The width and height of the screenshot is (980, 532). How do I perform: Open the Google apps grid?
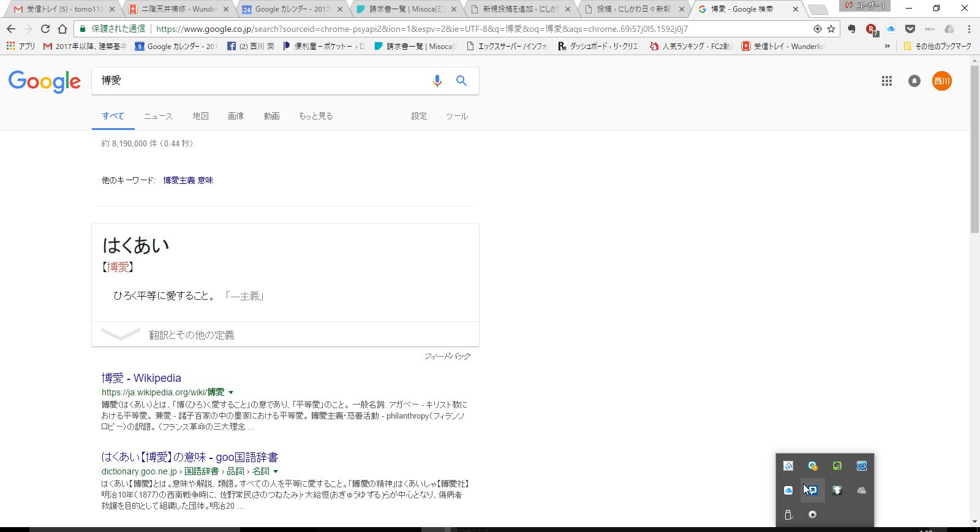pos(886,81)
